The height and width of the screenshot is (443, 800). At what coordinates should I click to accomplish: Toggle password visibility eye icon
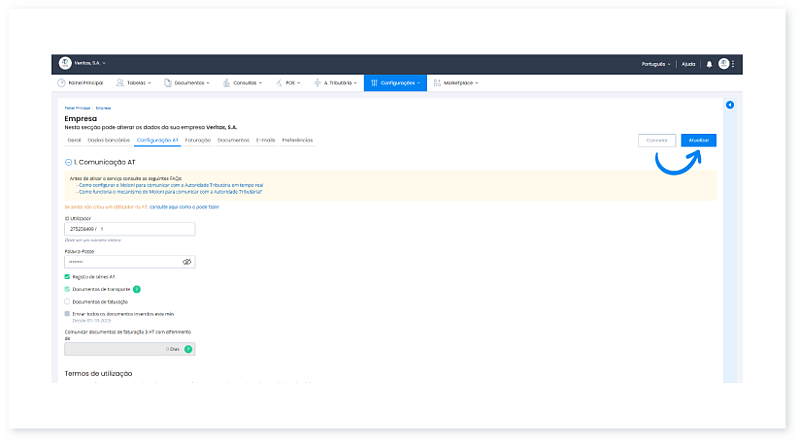187,262
